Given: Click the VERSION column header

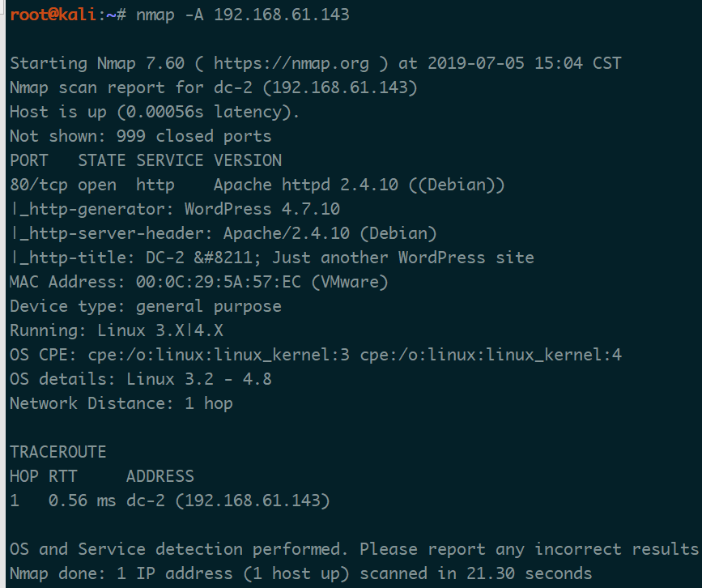Looking at the screenshot, I should pos(248,160).
